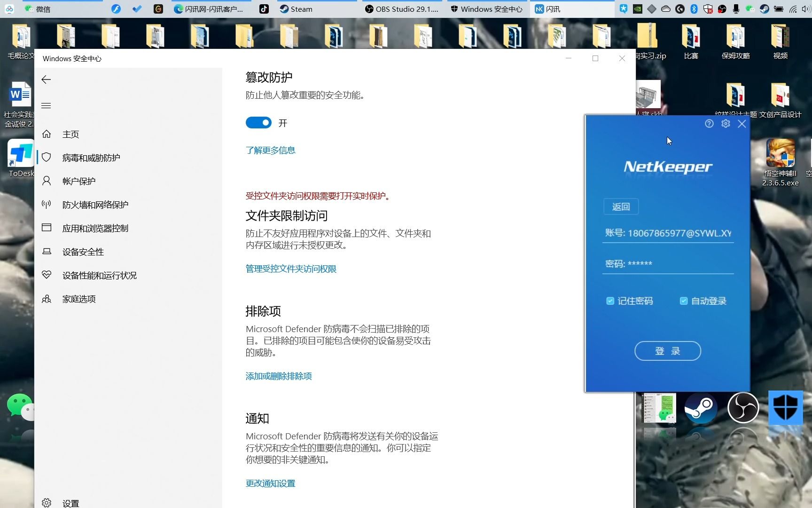The height and width of the screenshot is (508, 812).
Task: Click the window icon for 应用和浏览器控制
Action: click(x=47, y=228)
